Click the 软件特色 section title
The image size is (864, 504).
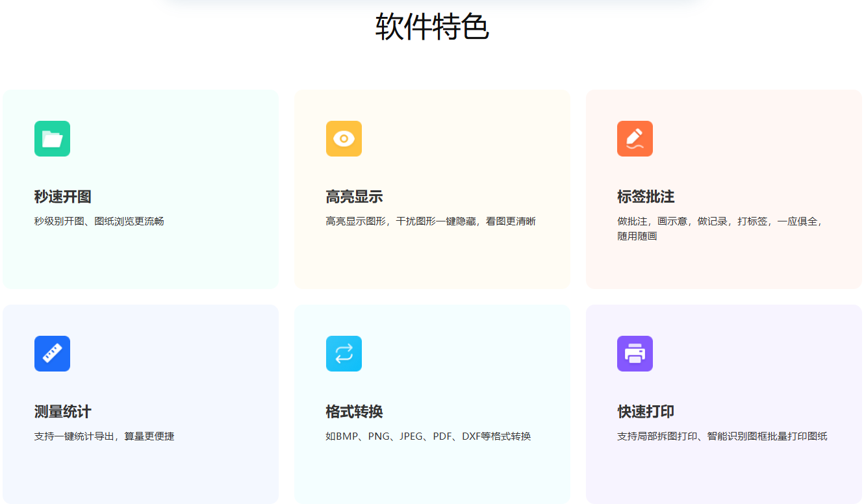click(432, 27)
